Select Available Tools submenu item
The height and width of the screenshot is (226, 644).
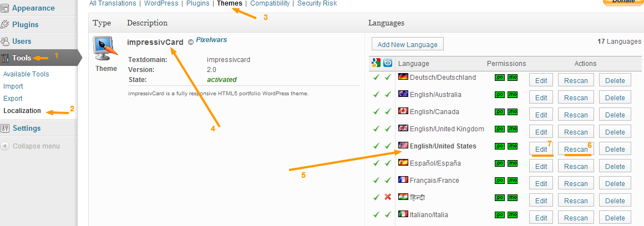coord(26,74)
